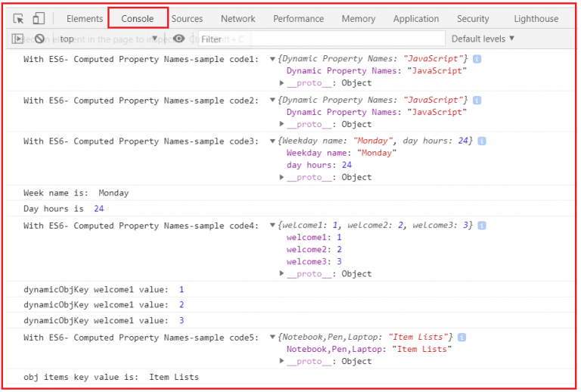Expand __proto__ under sample code3
The image size is (581, 392).
(x=282, y=177)
